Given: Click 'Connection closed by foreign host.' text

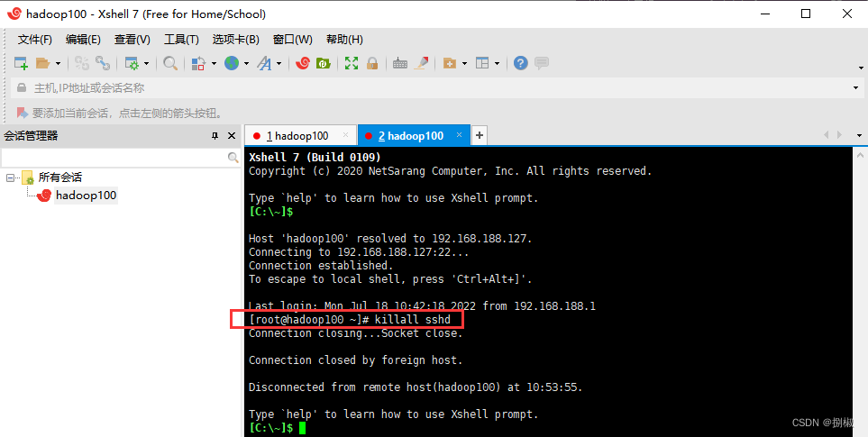Looking at the screenshot, I should tap(355, 360).
